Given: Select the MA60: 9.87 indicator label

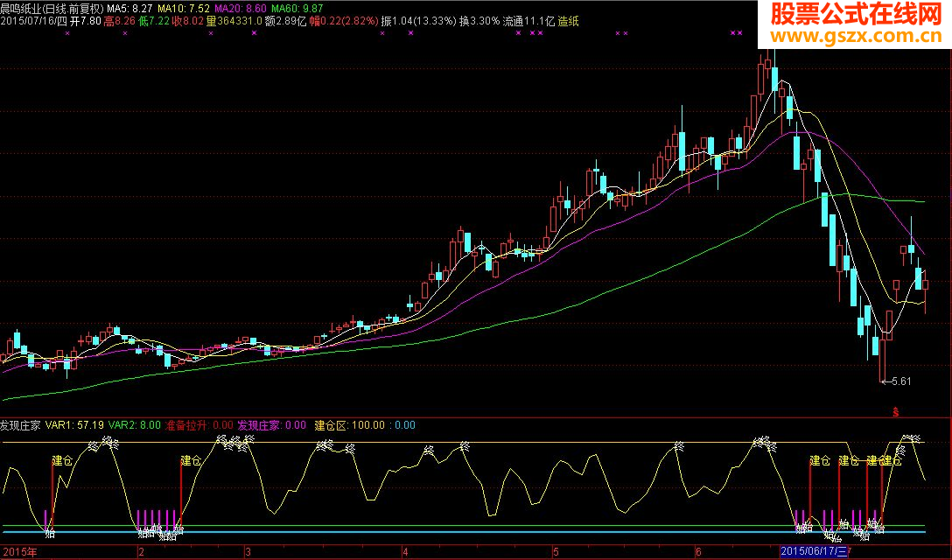Looking at the screenshot, I should 297,9.
